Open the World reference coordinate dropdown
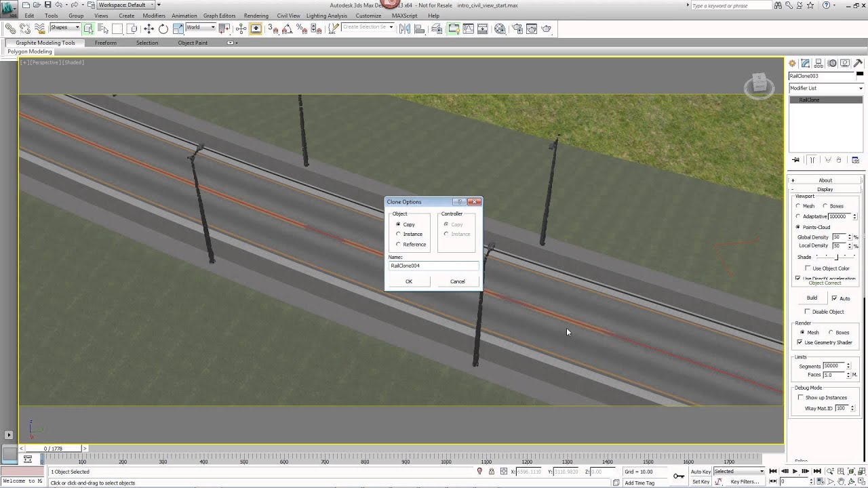Viewport: 868px width, 488px height. [201, 28]
